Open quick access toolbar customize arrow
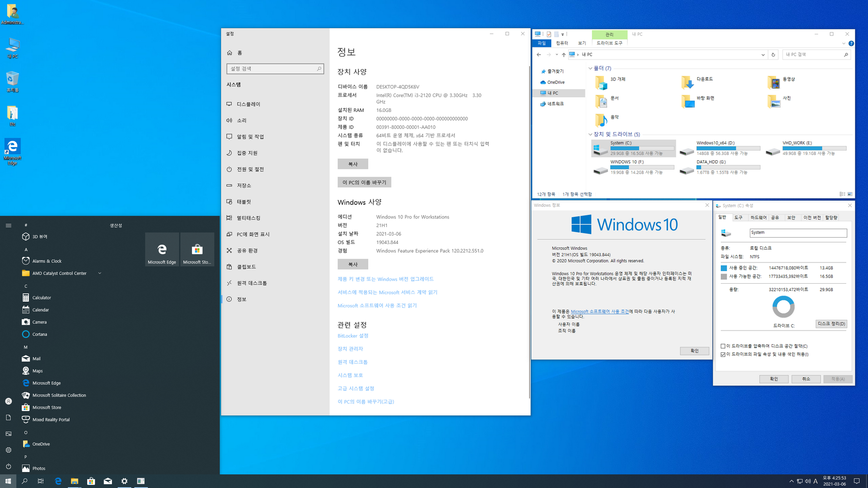Viewport: 868px width, 488px height. tap(562, 34)
